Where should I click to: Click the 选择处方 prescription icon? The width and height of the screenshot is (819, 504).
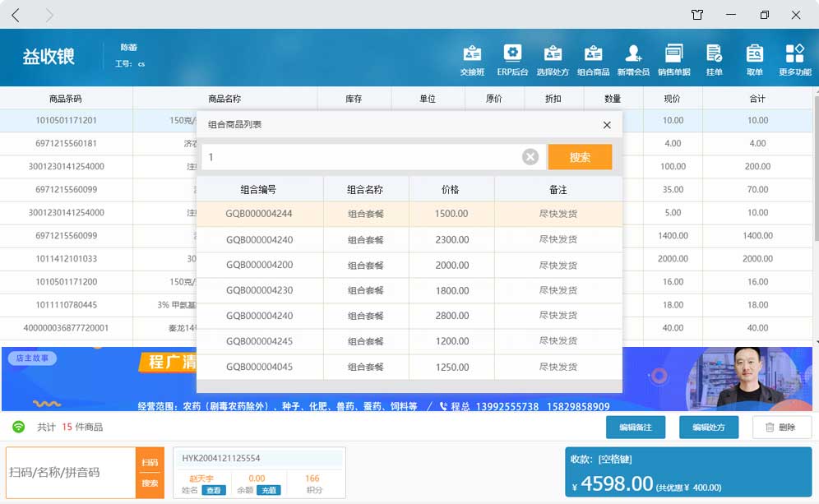click(553, 59)
